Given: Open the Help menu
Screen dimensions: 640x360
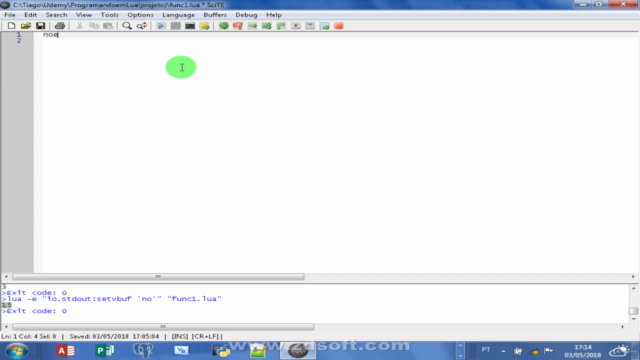Looking at the screenshot, I should [x=274, y=15].
